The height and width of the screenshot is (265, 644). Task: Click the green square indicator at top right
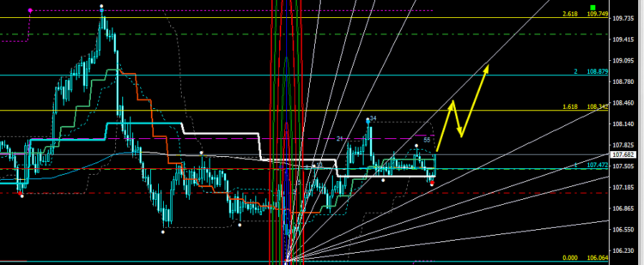(x=592, y=7)
